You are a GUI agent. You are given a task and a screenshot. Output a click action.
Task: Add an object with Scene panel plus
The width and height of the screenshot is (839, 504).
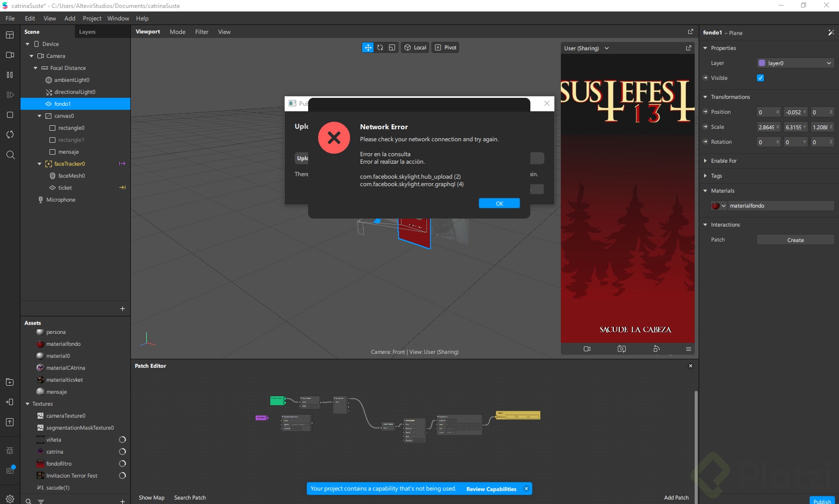122,309
